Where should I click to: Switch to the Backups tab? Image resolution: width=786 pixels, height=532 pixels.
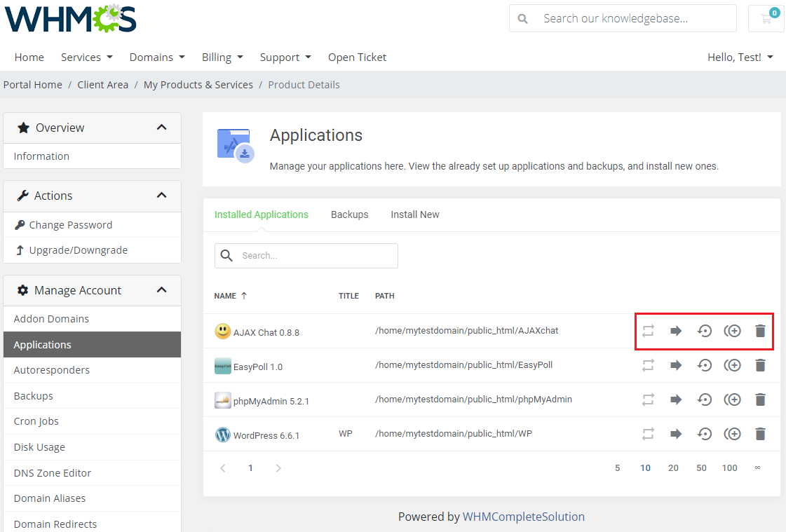[349, 214]
